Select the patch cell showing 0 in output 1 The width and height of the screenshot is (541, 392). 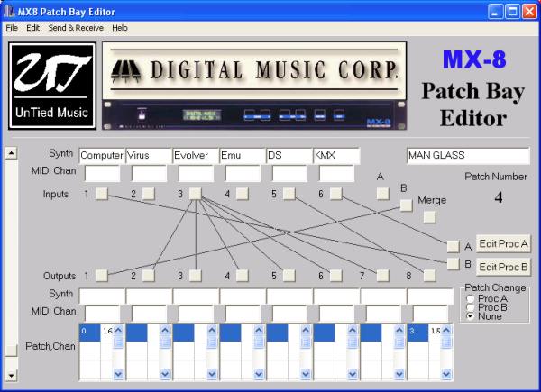(90, 333)
